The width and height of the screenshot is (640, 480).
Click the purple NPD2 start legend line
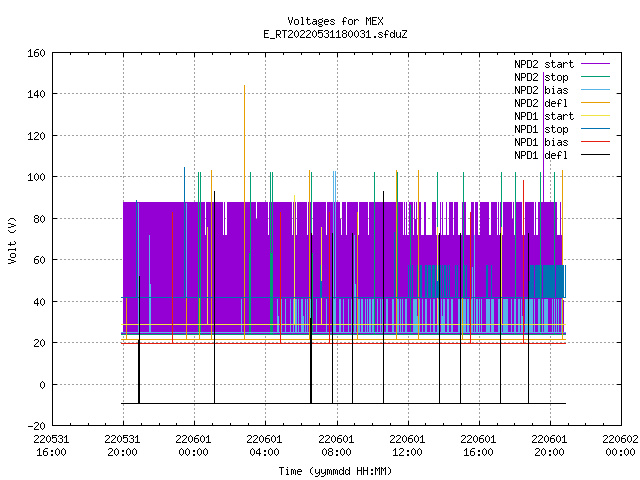pos(595,64)
